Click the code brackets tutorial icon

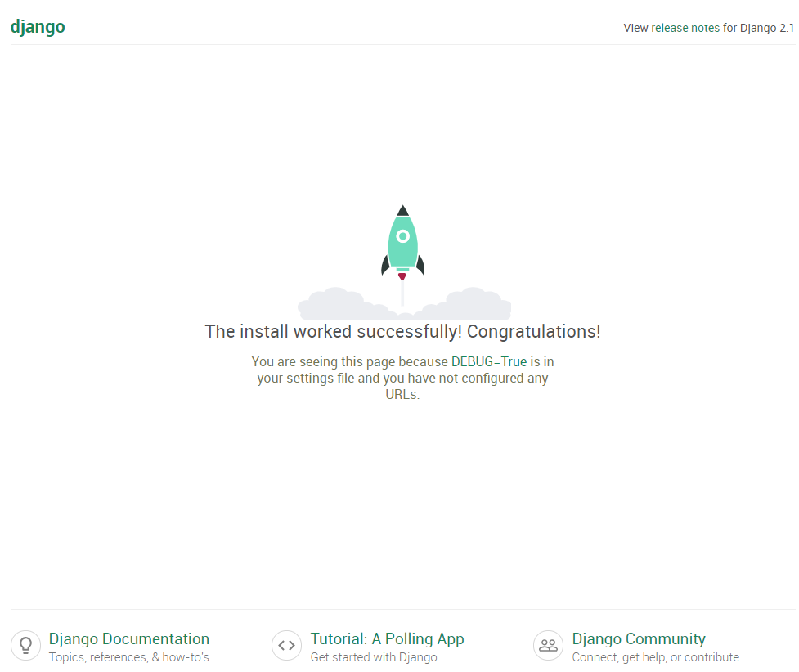(287, 646)
